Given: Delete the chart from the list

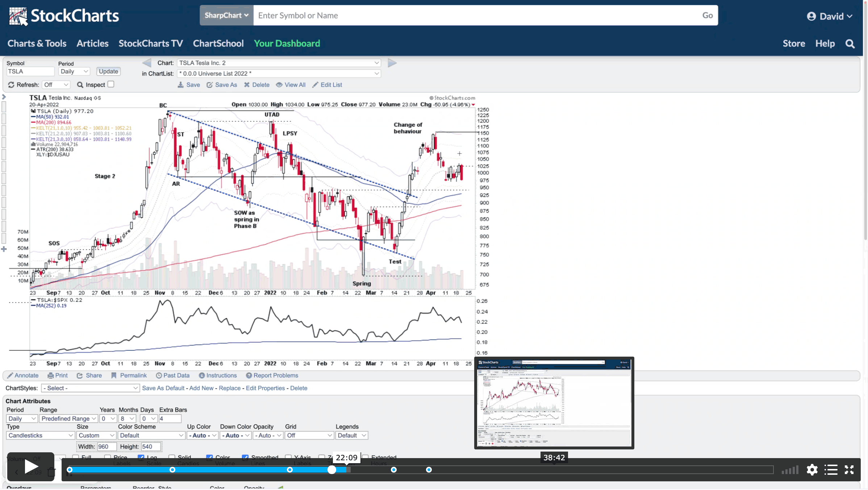Looking at the screenshot, I should [x=256, y=85].
